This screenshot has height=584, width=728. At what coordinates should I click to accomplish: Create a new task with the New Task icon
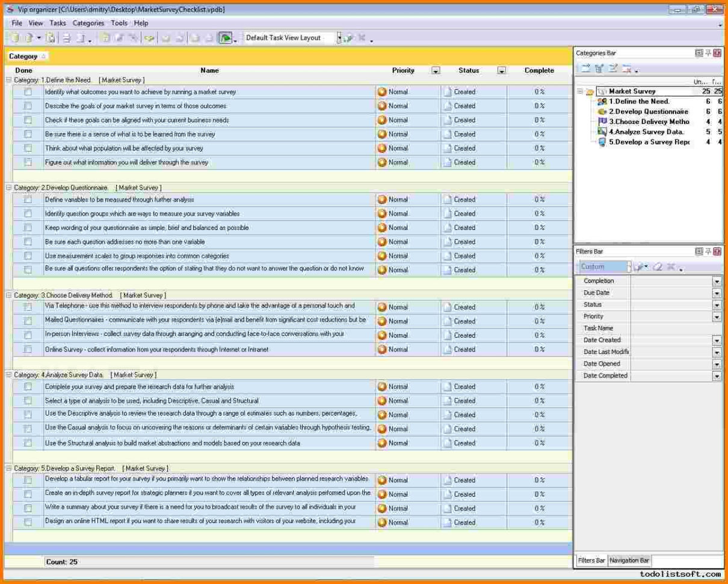13,37
